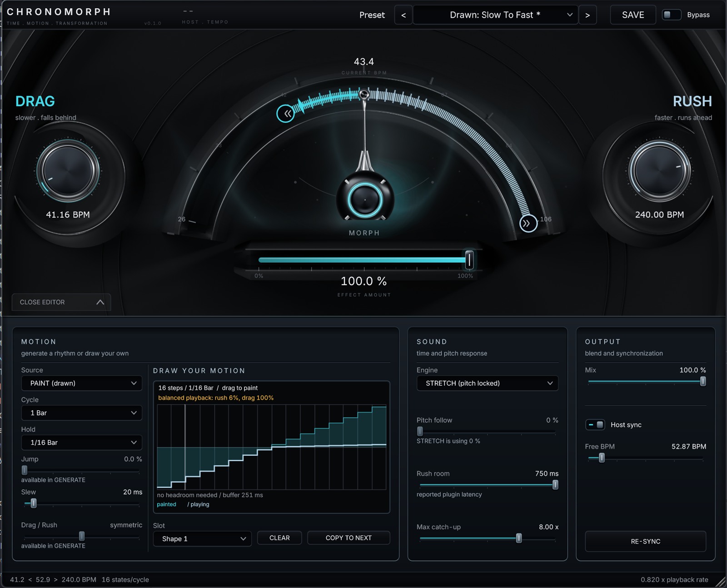The height and width of the screenshot is (588, 727).
Task: Open the preset dropdown list
Action: pos(495,15)
